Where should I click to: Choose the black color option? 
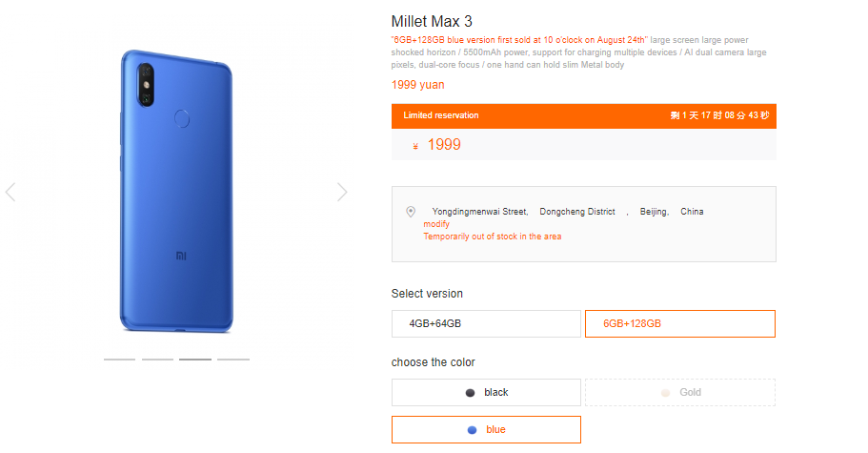click(486, 392)
